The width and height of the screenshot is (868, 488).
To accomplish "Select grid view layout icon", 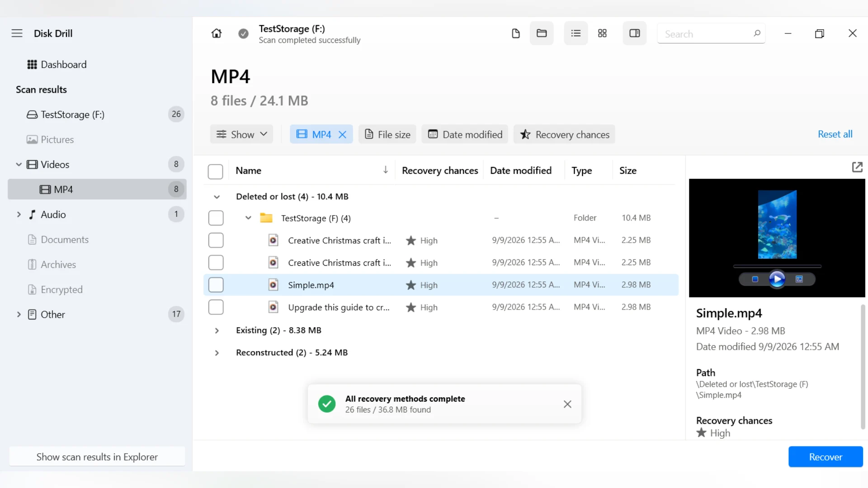I will pyautogui.click(x=602, y=33).
